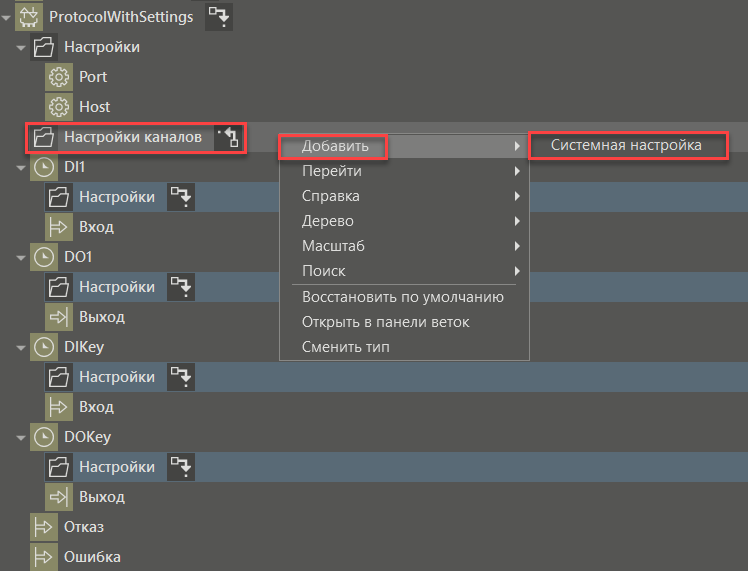Collapse the DIKey channel node
This screenshot has height=571, width=748.
pyautogui.click(x=21, y=348)
